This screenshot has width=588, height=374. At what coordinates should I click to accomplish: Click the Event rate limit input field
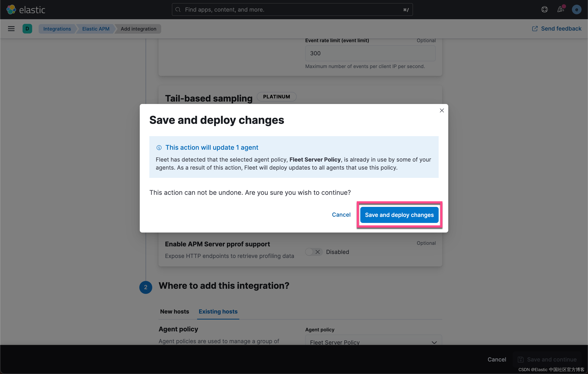369,53
